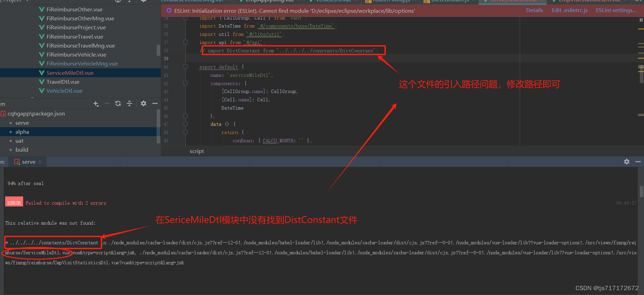Viewport: 644px width, 295px height.
Task: Fold the components block at line 42
Action: (185, 83)
